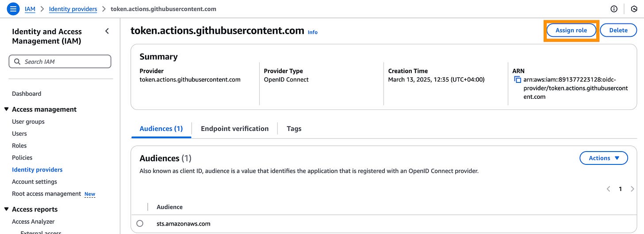Click the Audience column header
644x234 pixels.
169,207
